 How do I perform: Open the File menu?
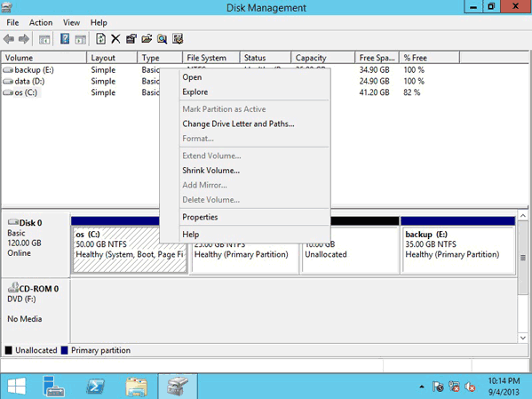pos(12,23)
